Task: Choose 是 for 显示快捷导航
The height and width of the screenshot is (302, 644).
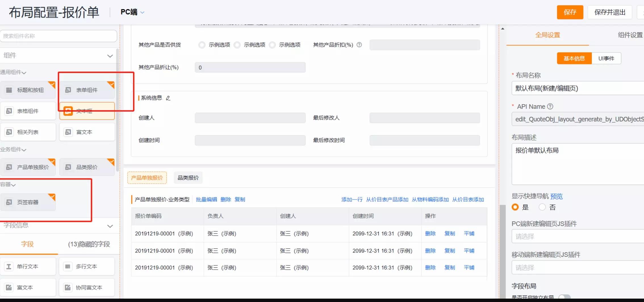Action: (515, 207)
